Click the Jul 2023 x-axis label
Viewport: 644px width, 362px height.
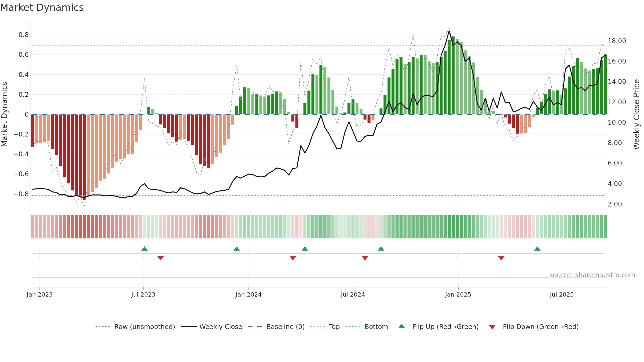143,294
